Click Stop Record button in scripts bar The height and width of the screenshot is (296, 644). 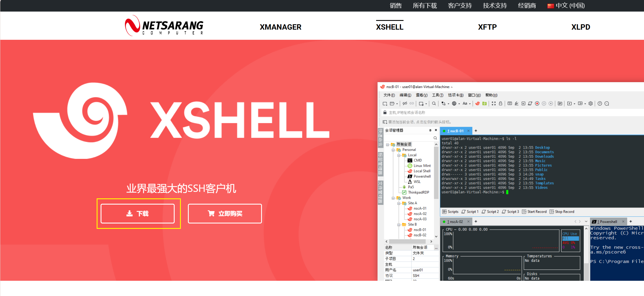562,212
